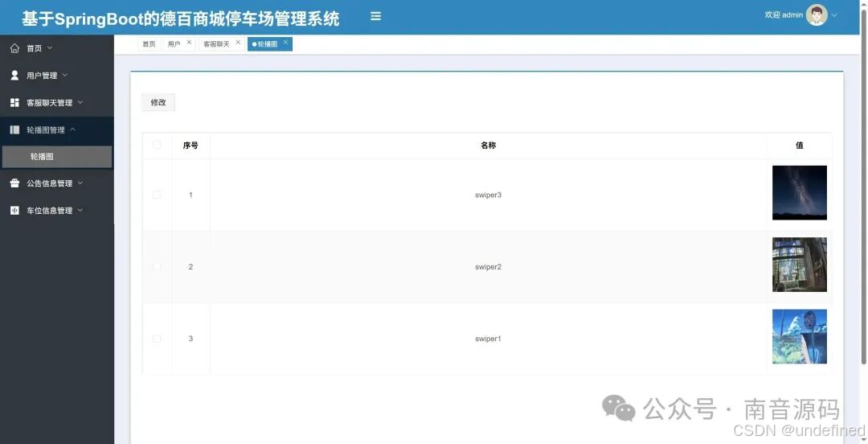This screenshot has width=868, height=444.
Task: Click the 序号 column header
Action: coord(190,146)
